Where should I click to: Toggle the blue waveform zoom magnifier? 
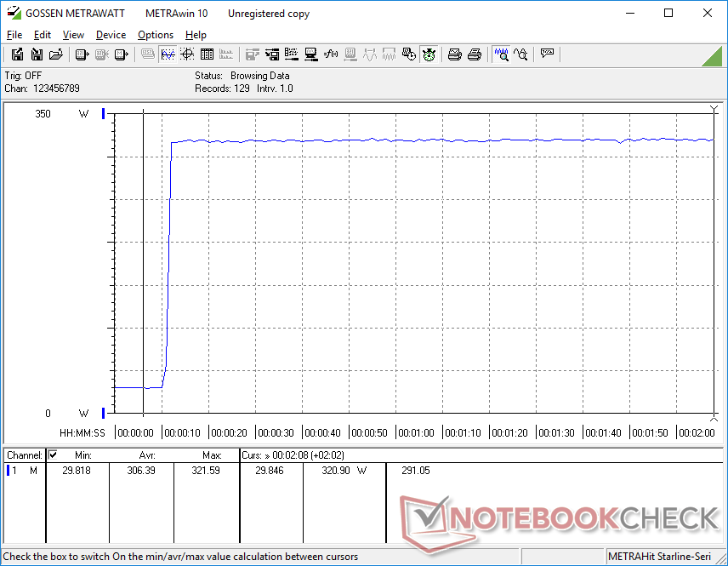pos(502,54)
